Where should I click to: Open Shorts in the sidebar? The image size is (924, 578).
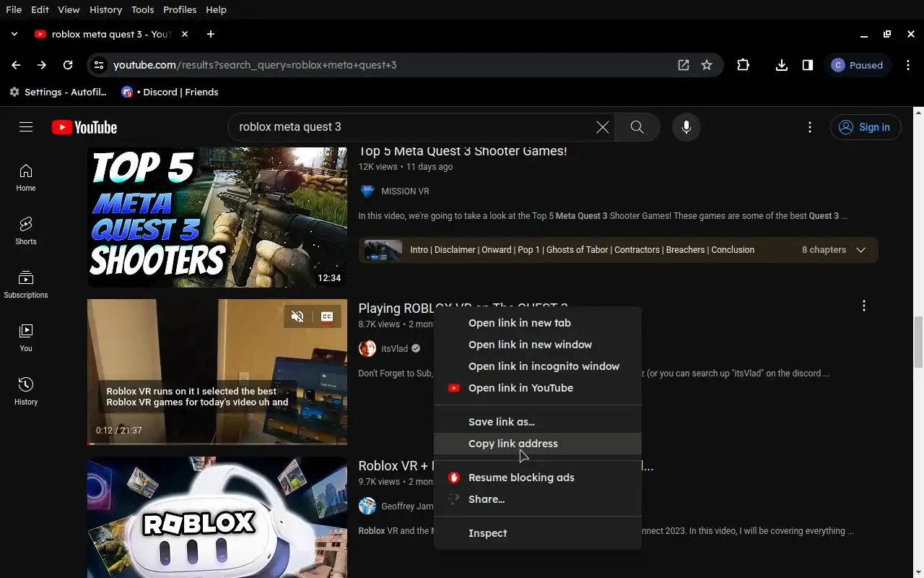click(26, 230)
